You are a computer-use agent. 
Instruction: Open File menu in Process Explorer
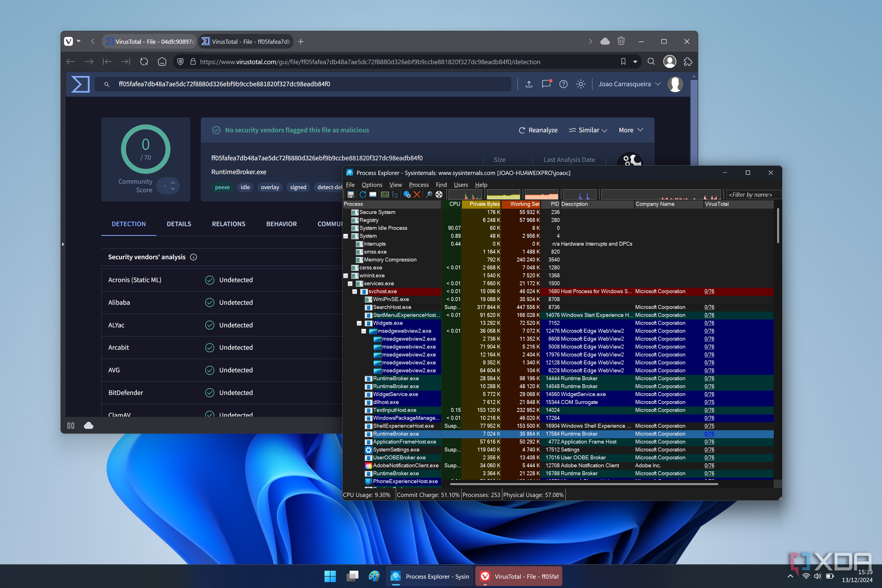pyautogui.click(x=350, y=185)
